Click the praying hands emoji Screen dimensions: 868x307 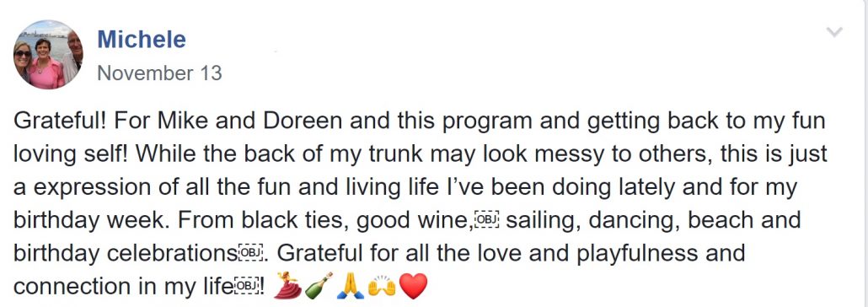point(351,285)
